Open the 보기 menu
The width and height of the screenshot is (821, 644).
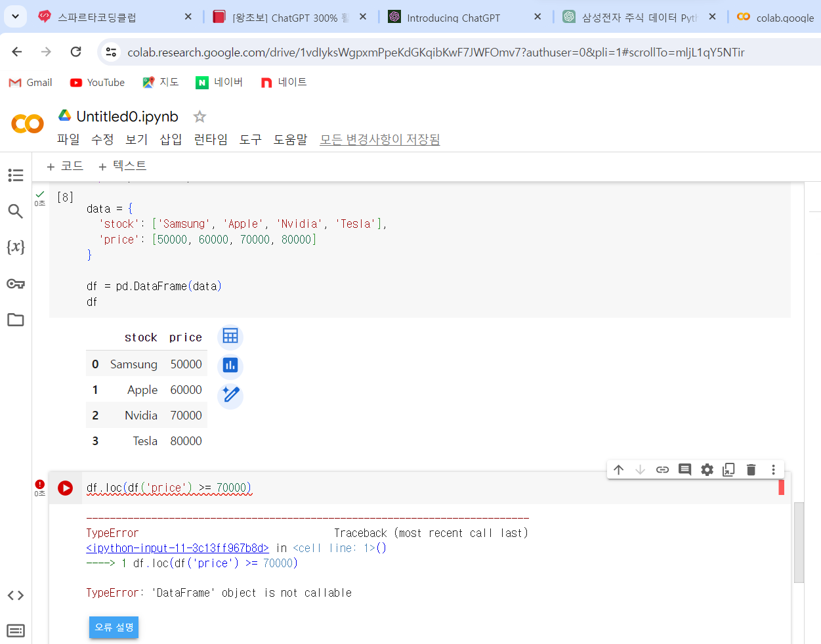pos(137,139)
